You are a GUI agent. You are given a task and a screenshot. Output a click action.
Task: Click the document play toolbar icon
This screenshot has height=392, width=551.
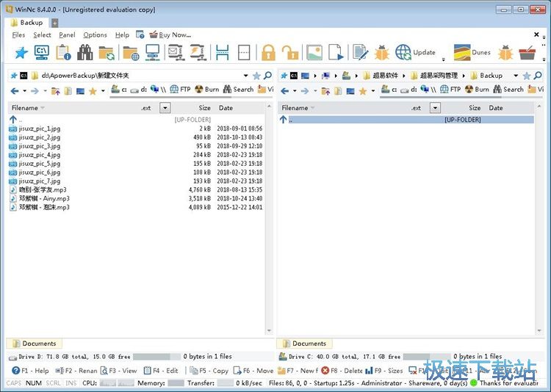(336, 52)
